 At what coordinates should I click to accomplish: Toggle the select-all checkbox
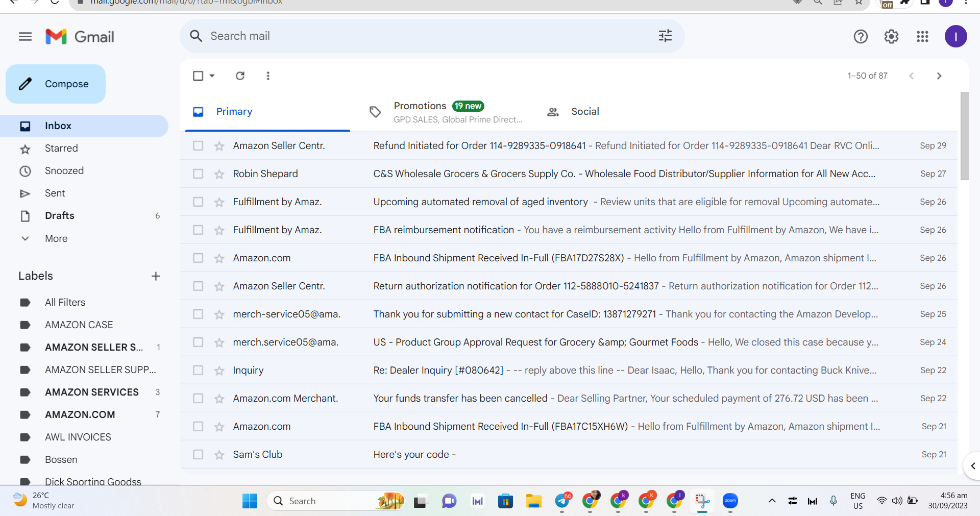(x=198, y=76)
